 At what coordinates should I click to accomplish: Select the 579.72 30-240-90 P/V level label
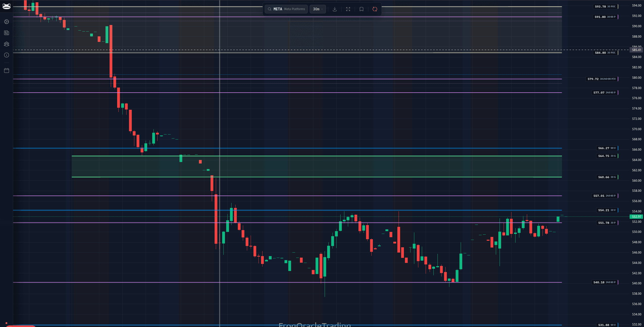602,79
